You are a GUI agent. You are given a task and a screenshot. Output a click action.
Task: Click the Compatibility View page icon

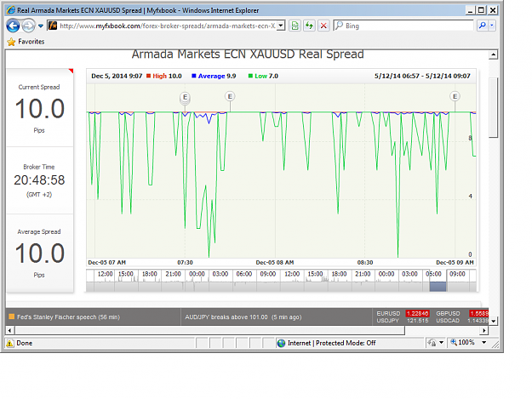295,26
